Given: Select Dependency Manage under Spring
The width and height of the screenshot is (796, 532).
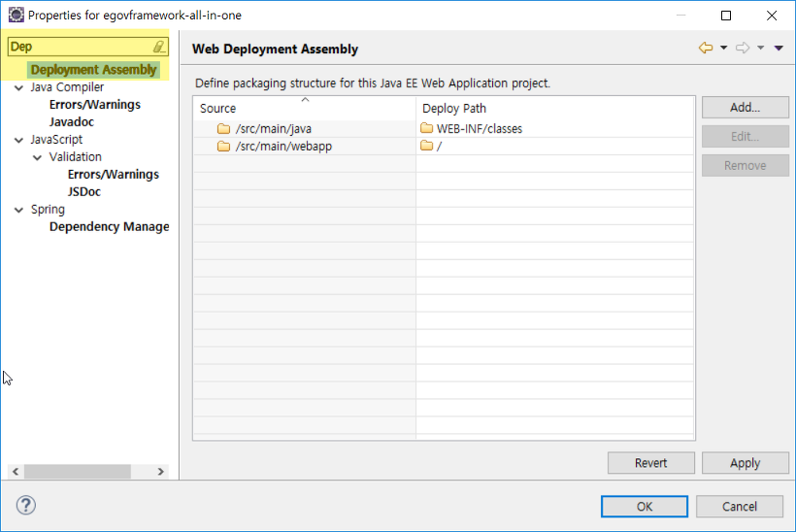Looking at the screenshot, I should tap(109, 226).
